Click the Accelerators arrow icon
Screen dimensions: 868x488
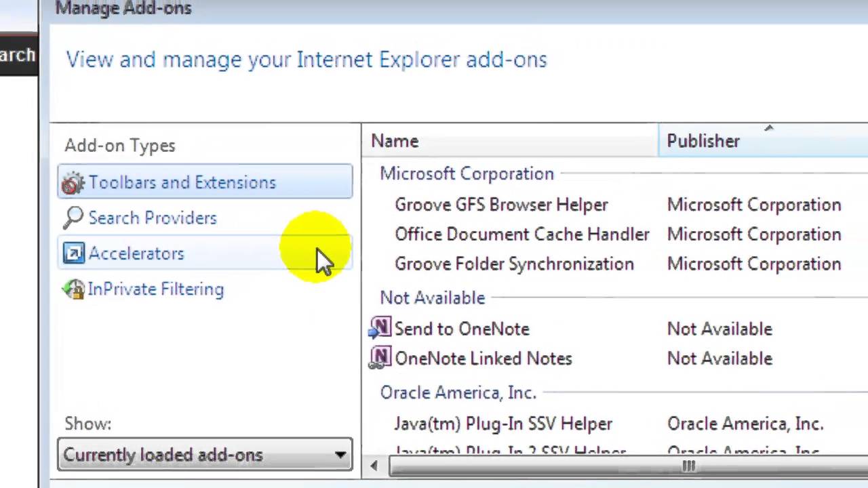73,253
